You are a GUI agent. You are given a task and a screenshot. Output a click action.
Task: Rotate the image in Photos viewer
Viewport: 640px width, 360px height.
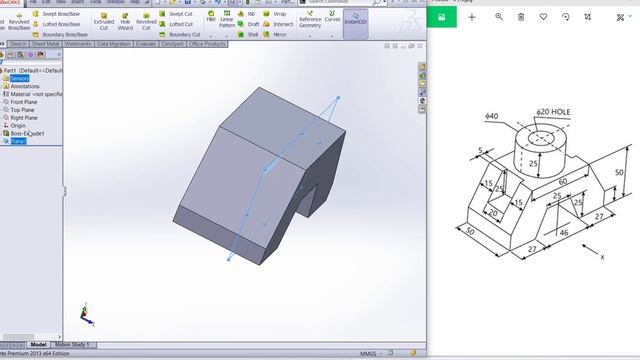pyautogui.click(x=566, y=17)
